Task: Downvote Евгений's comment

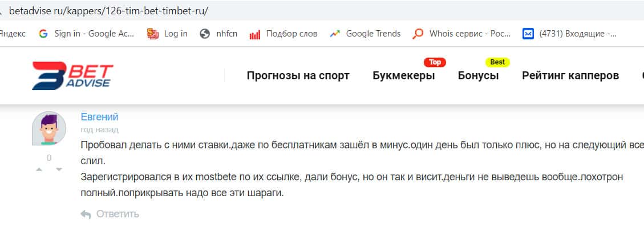Action: pos(58,169)
